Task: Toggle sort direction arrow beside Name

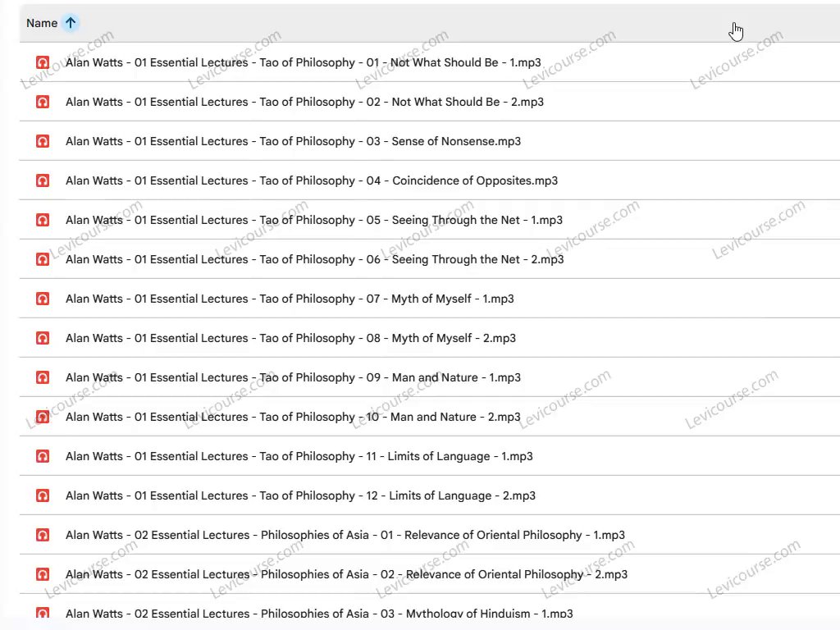Action: (x=71, y=23)
